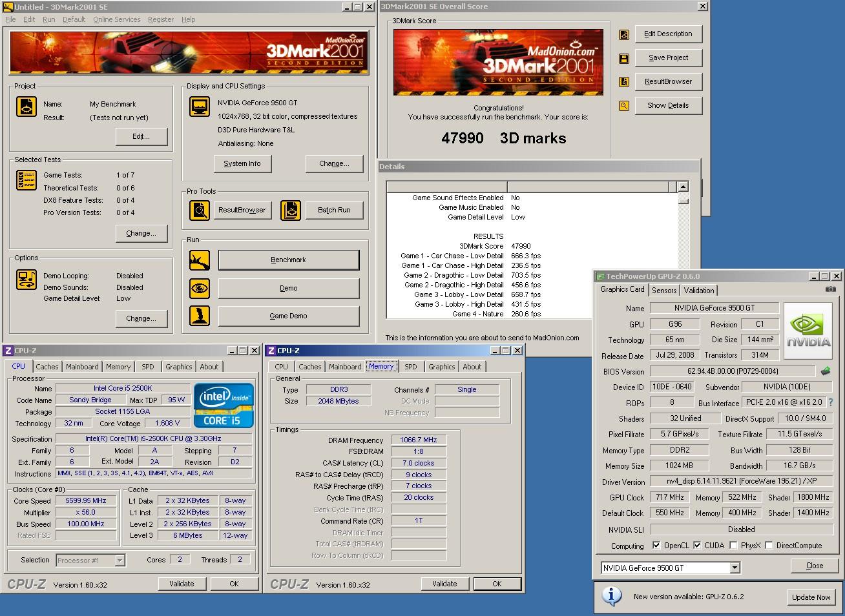Click the Batch Run button
The image size is (845, 616).
tap(334, 210)
